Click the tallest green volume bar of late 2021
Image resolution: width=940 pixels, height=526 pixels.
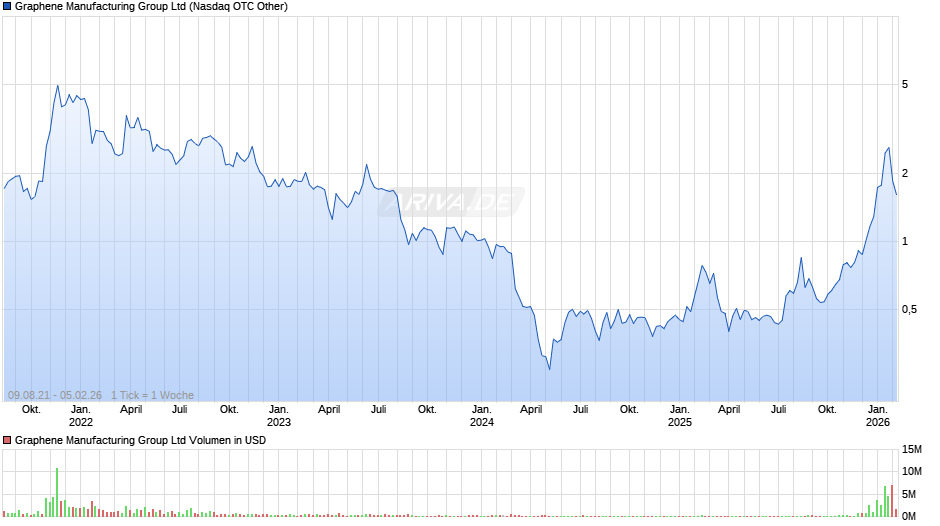click(57, 492)
